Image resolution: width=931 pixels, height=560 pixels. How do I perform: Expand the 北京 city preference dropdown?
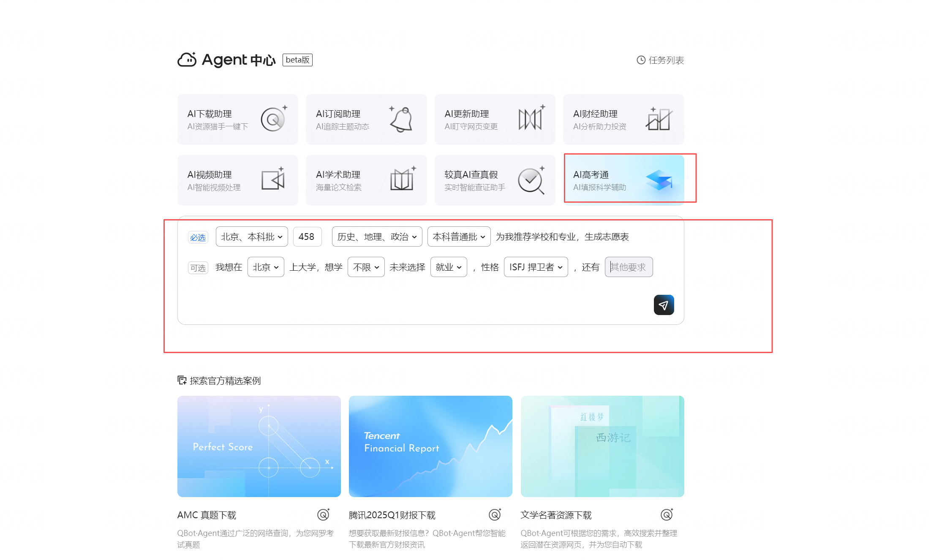coord(266,267)
